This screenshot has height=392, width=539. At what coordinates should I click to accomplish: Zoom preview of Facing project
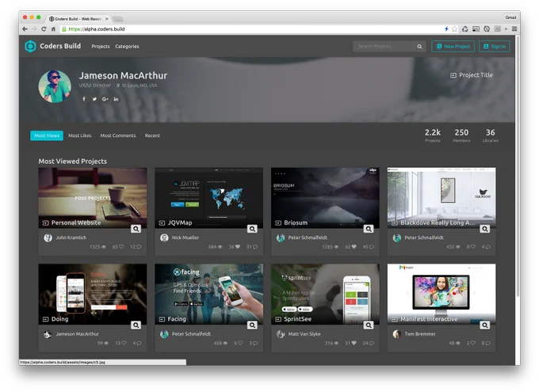[252, 325]
